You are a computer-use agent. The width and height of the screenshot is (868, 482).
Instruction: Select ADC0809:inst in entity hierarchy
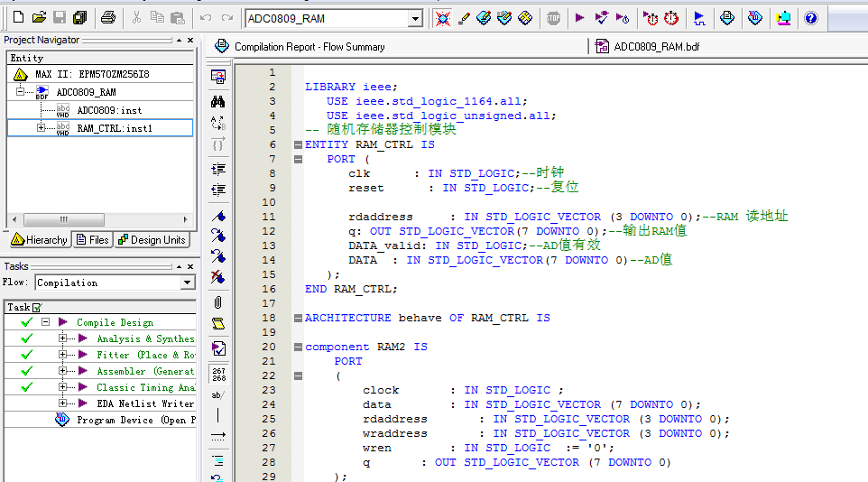(x=108, y=110)
